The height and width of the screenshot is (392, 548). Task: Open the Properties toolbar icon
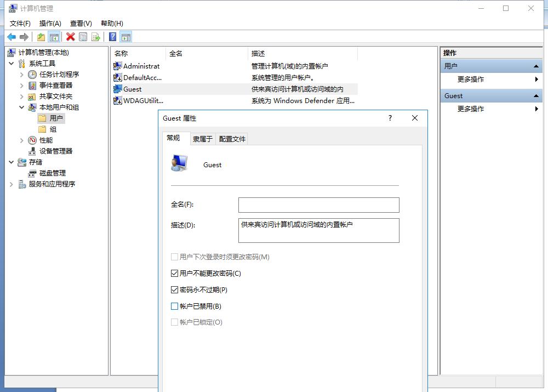[83, 37]
